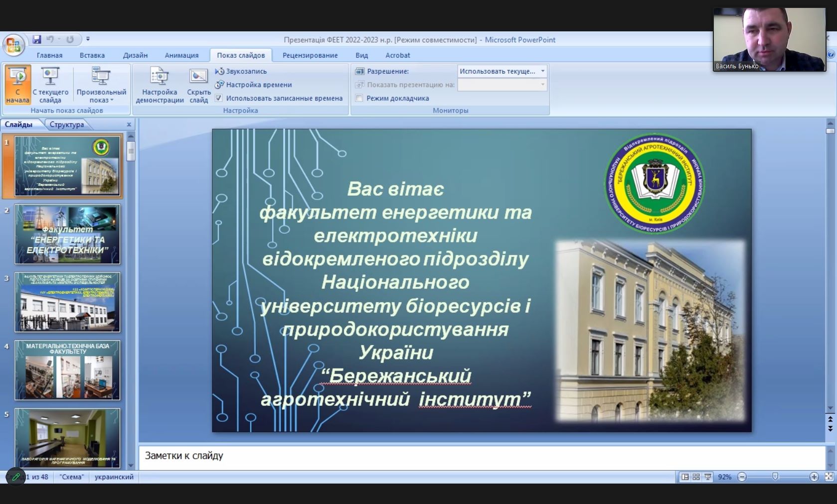
Task: Open the Office button menu
Action: [x=13, y=45]
